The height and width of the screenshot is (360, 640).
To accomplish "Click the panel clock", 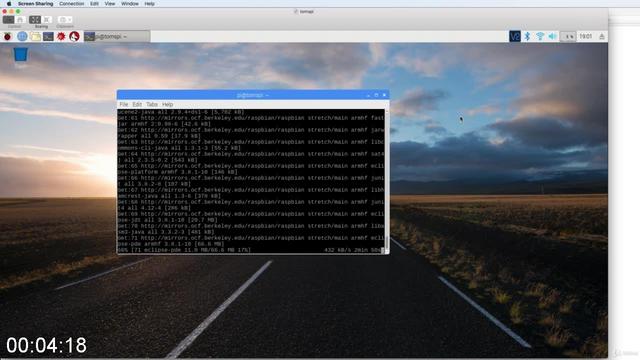I will [x=586, y=36].
